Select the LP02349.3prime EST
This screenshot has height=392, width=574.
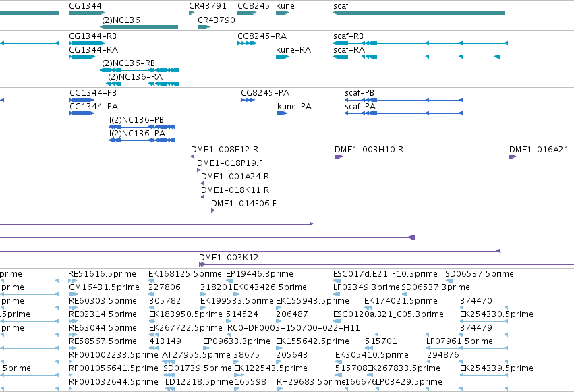pos(337,294)
